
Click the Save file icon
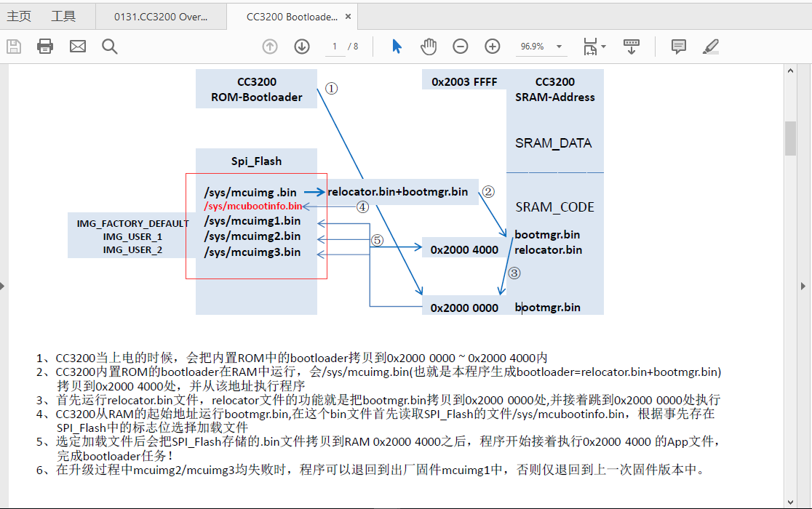(x=14, y=47)
